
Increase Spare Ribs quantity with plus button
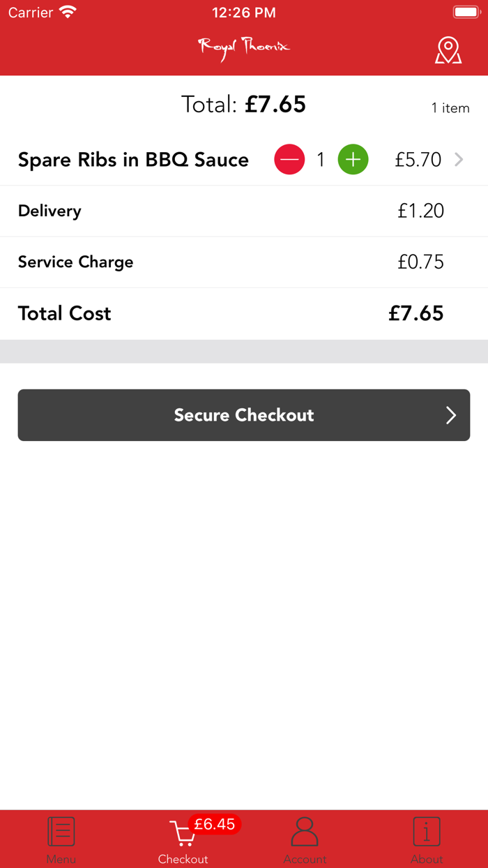tap(353, 160)
